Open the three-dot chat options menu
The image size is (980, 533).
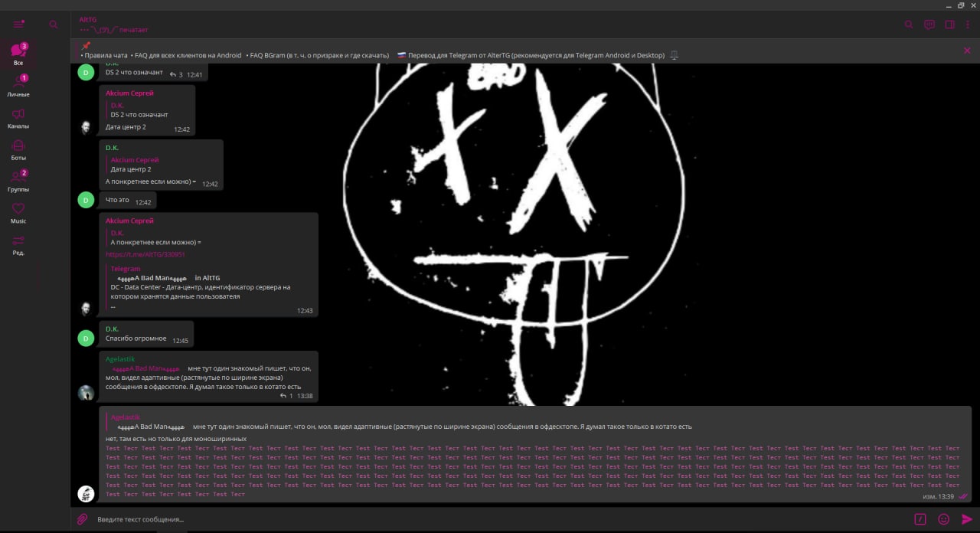click(968, 25)
